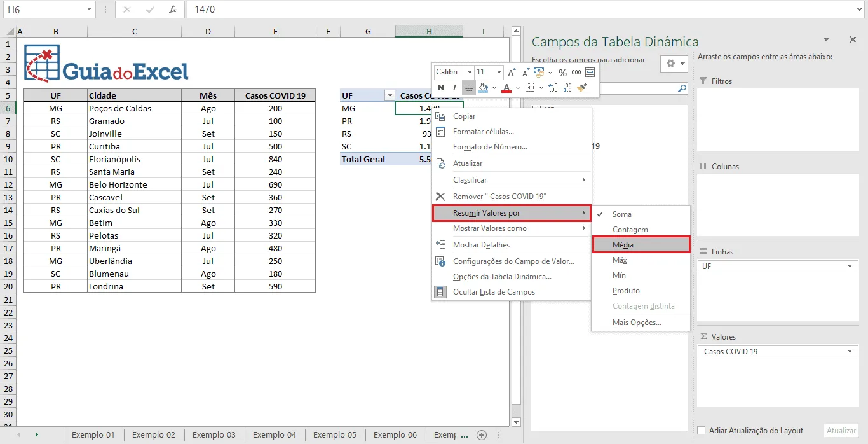Click vertical scrollbar up arrow

coord(516,31)
